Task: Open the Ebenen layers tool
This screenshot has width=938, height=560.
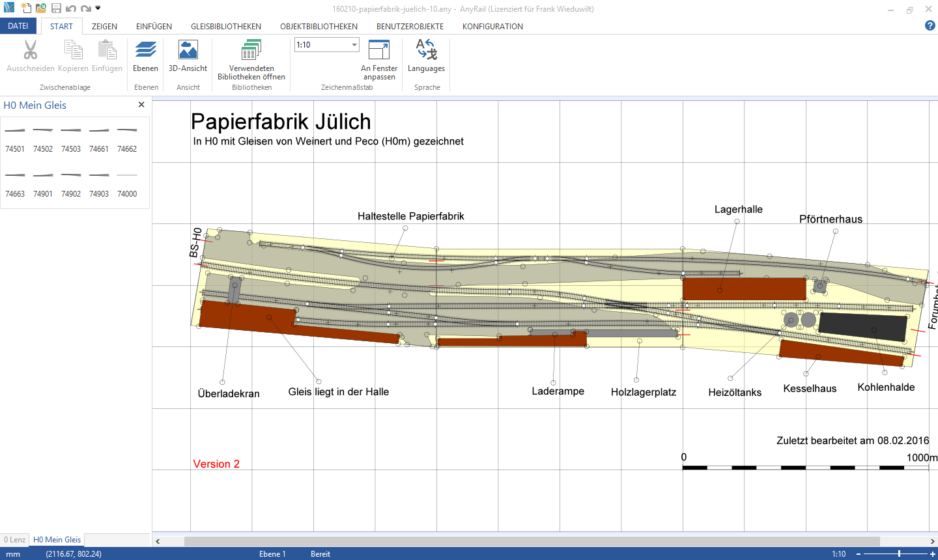Action: (145, 56)
